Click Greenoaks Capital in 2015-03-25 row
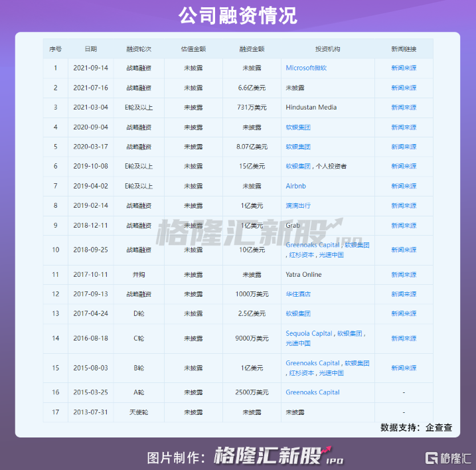This screenshot has width=476, height=470. [313, 392]
